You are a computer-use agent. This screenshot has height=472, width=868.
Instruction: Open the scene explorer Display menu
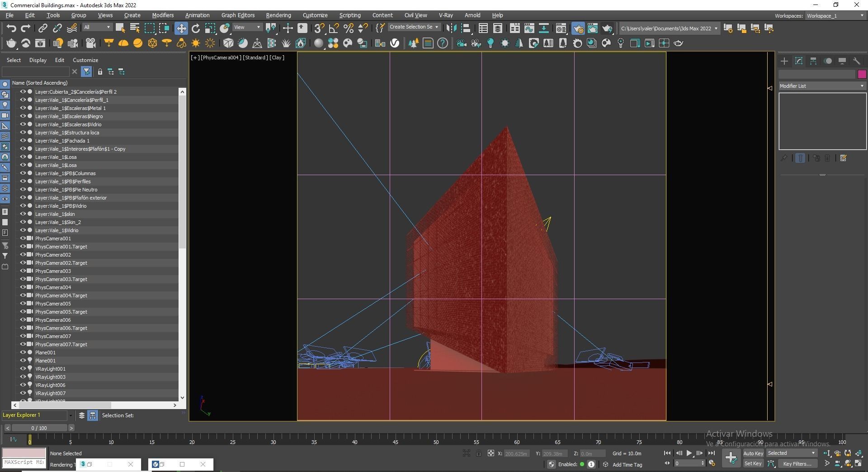pyautogui.click(x=38, y=60)
